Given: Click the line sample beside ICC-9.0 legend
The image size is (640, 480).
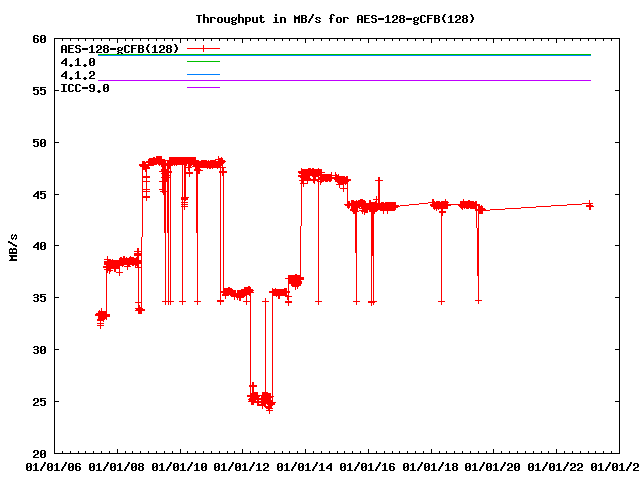Looking at the screenshot, I should (x=203, y=88).
